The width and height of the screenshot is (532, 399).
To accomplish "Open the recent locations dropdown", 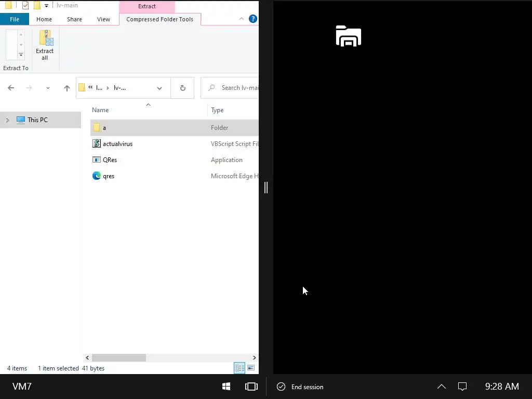I will tap(48, 88).
